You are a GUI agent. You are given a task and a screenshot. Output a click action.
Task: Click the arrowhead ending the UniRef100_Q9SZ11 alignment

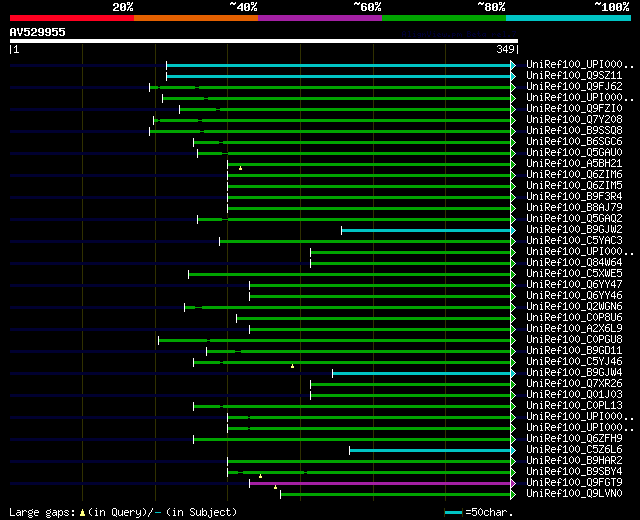coord(513,76)
